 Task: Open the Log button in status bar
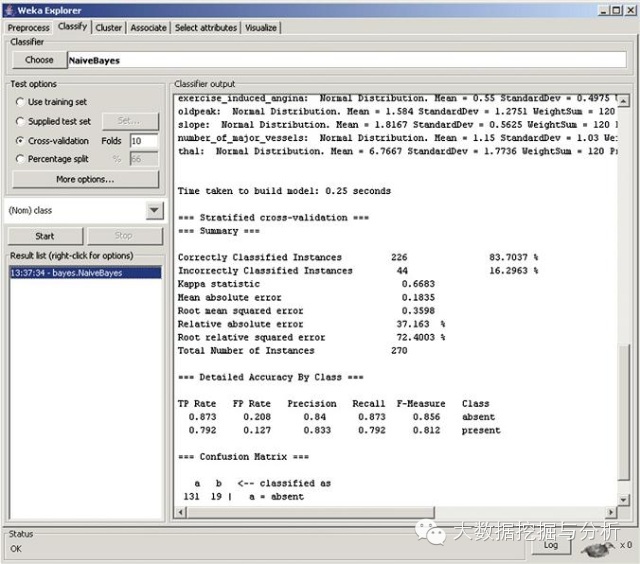click(551, 545)
